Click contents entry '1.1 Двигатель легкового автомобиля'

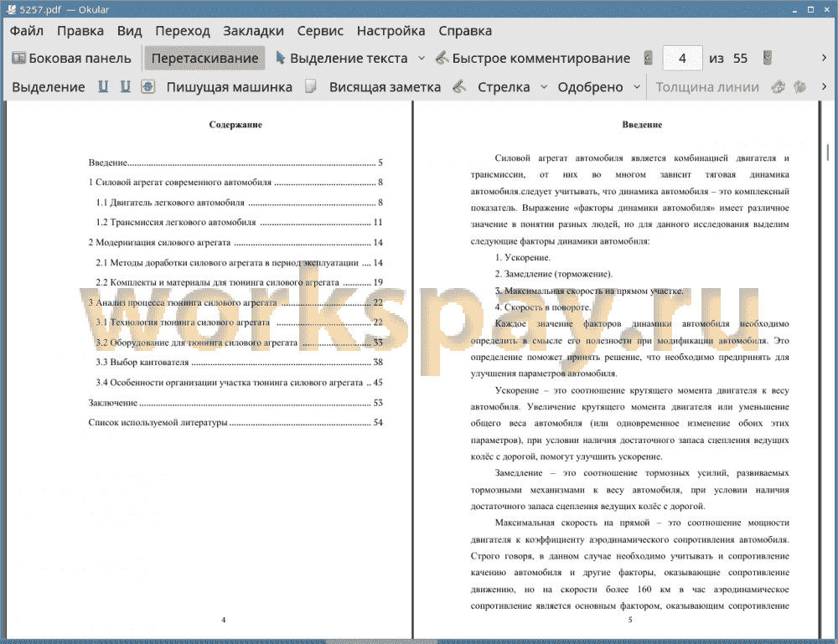pos(240,203)
